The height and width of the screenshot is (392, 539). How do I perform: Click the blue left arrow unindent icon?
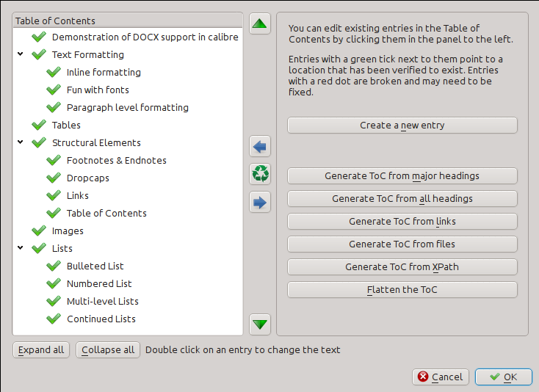260,146
